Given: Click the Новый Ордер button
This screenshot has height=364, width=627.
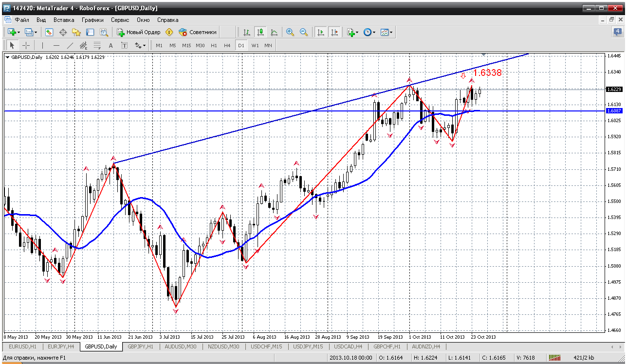Looking at the screenshot, I should click(x=139, y=32).
